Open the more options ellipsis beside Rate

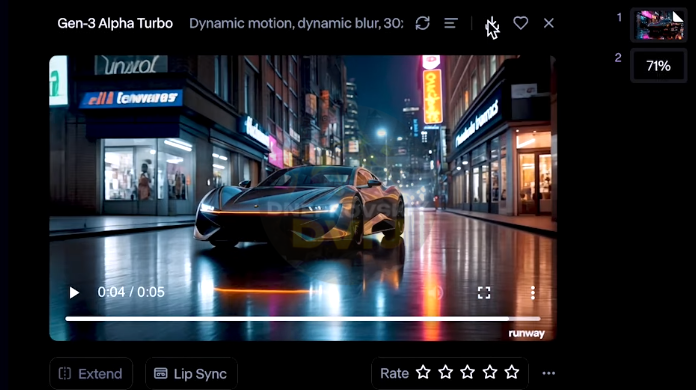point(549,373)
